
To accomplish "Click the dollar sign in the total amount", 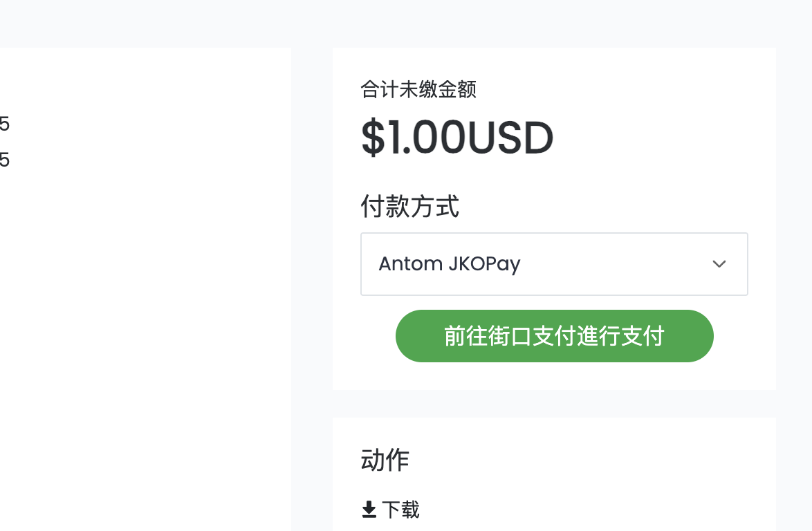I will 373,138.
